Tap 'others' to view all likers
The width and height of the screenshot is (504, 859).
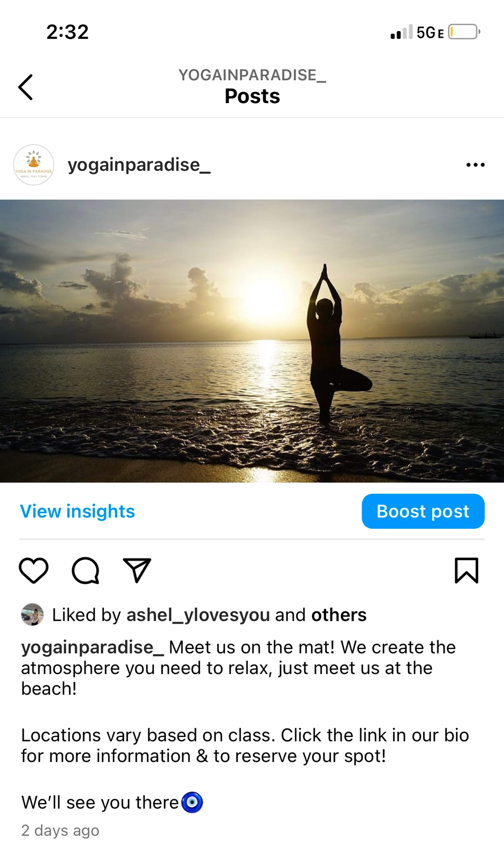click(339, 615)
